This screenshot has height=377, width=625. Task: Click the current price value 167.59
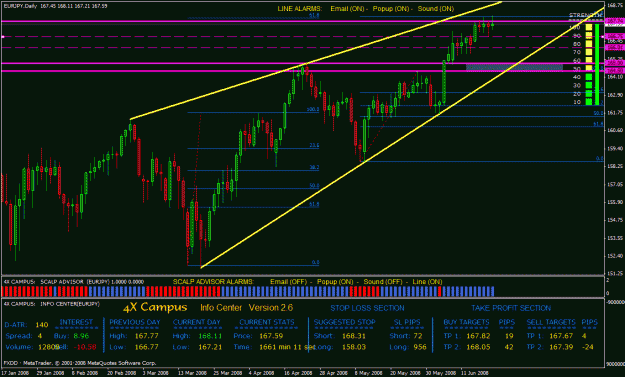[271, 336]
